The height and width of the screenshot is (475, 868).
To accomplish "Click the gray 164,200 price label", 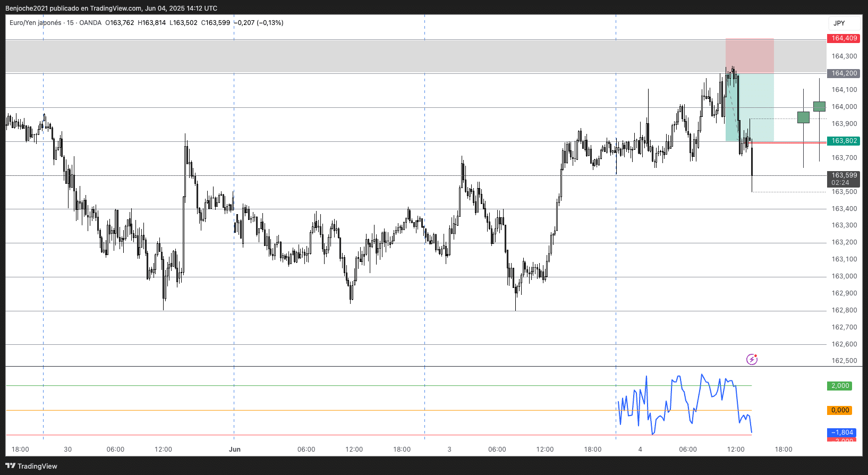I will point(844,73).
